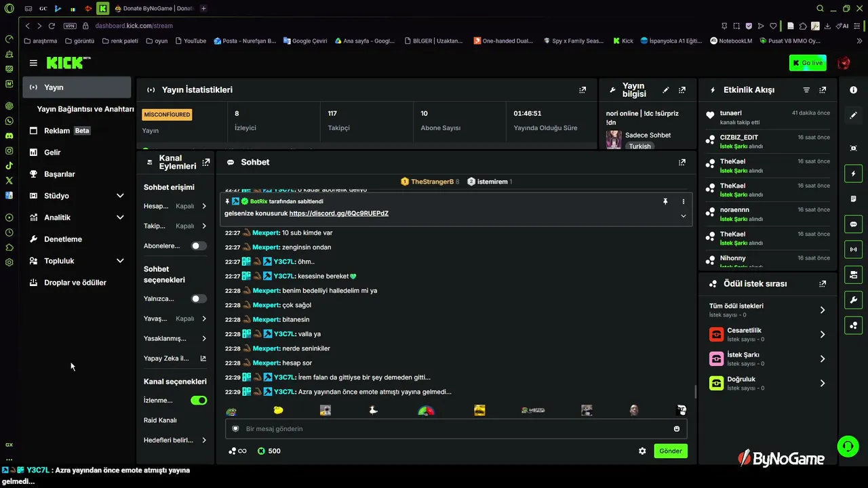
Task: Open the green support headset button
Action: pyautogui.click(x=848, y=446)
